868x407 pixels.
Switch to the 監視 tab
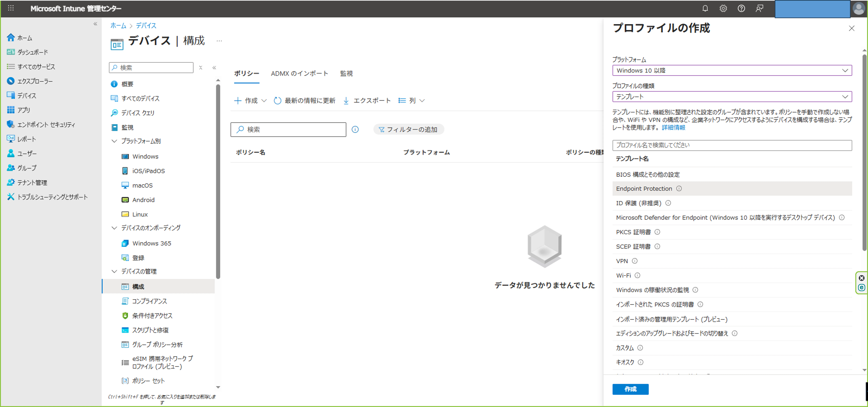pyautogui.click(x=346, y=73)
